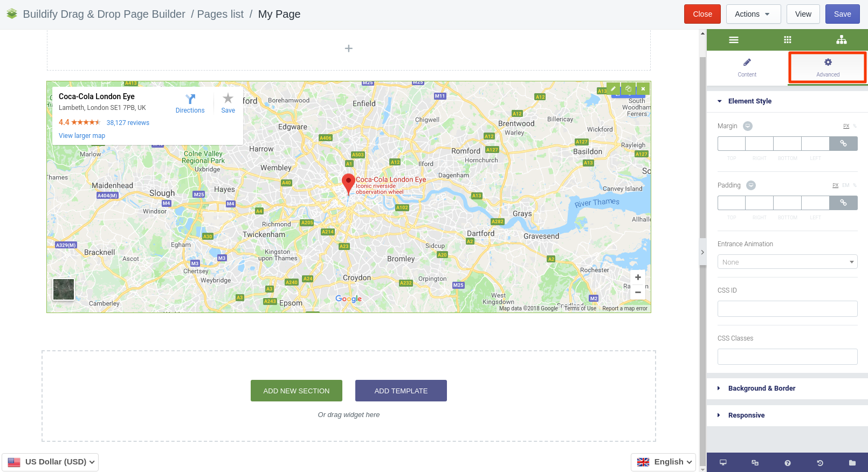
Task: Click the ADD NEW SECTION button
Action: click(x=297, y=391)
